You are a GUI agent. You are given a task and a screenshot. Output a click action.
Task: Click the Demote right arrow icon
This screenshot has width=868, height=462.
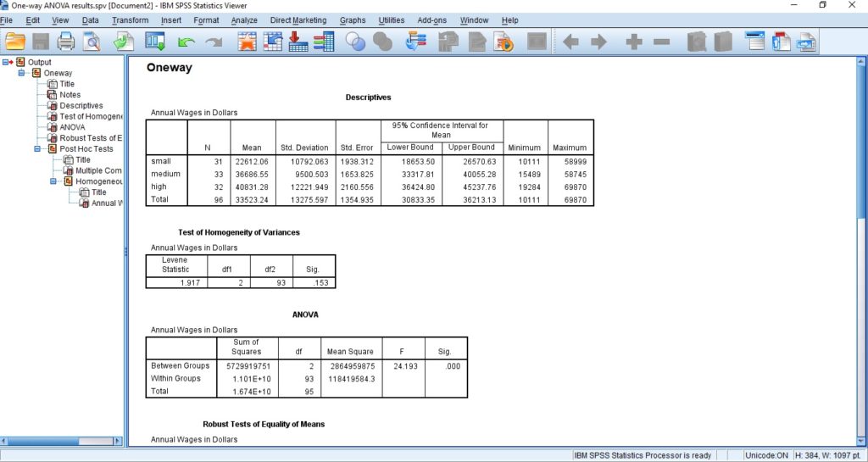click(599, 42)
